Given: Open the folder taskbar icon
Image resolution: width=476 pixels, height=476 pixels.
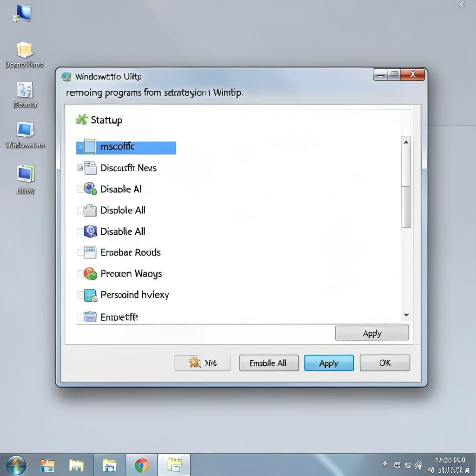Looking at the screenshot, I should coord(77,465).
